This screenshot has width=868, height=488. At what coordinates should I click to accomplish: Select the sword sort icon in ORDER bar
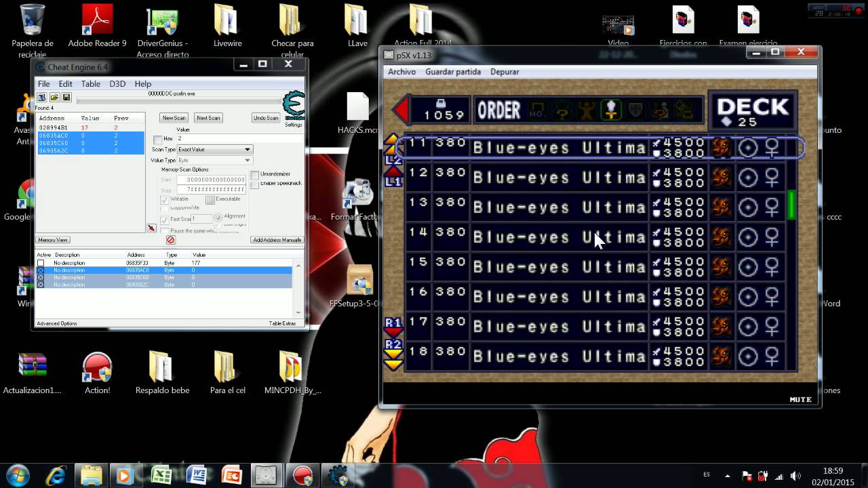[x=612, y=110]
